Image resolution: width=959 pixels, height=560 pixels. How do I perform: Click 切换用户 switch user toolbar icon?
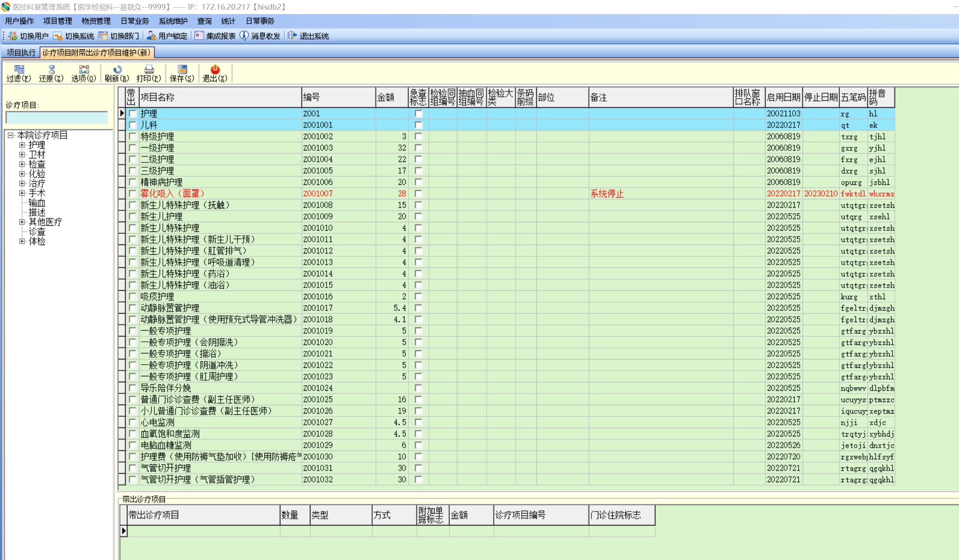(x=29, y=36)
